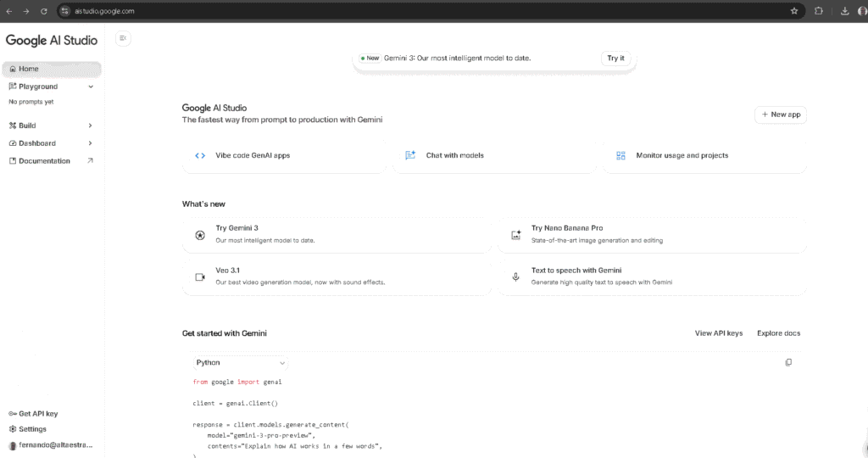
Task: Click the 'No prompts yet' text
Action: click(31, 102)
